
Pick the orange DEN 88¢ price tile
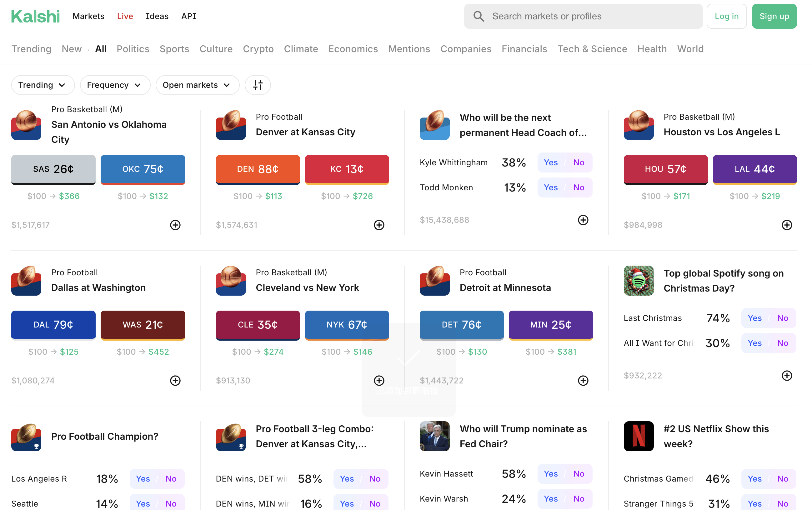[258, 169]
